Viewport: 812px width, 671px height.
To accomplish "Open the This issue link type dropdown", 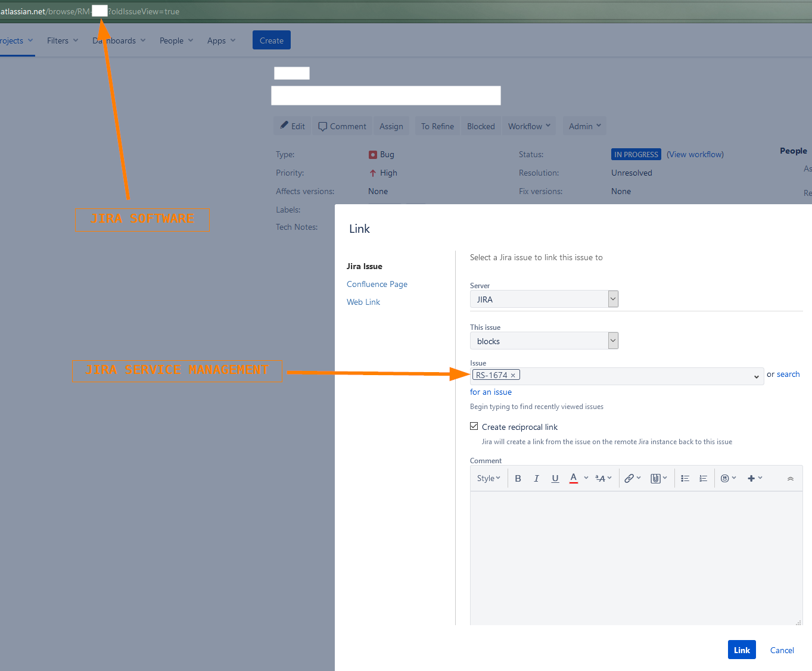I will pos(544,341).
